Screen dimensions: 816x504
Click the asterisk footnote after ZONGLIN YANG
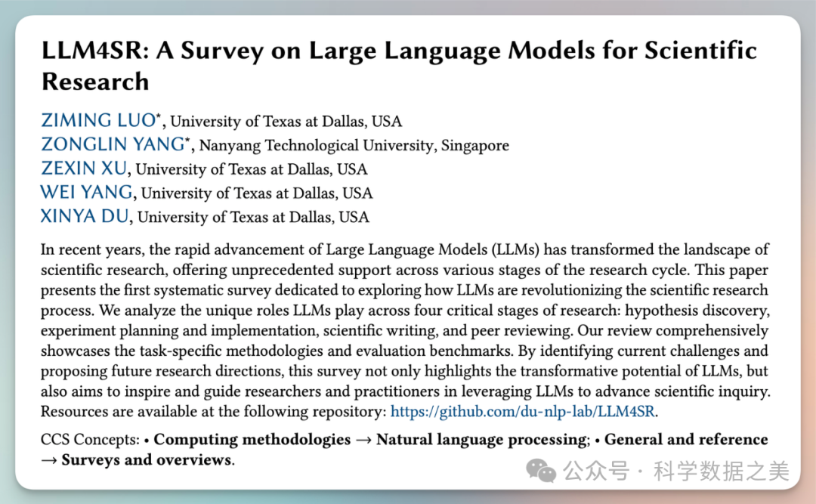[189, 141]
